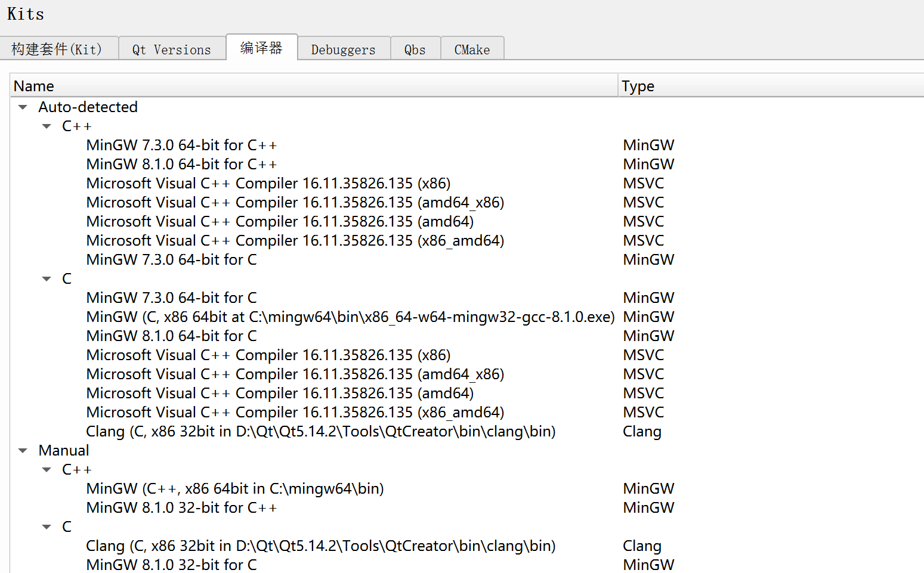Click the Type column header

point(771,86)
